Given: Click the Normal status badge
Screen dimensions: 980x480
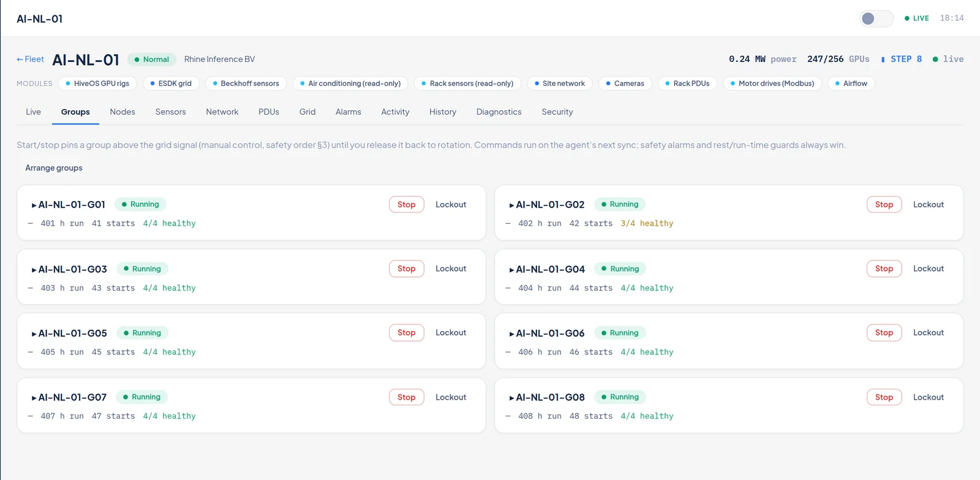Looking at the screenshot, I should (152, 59).
